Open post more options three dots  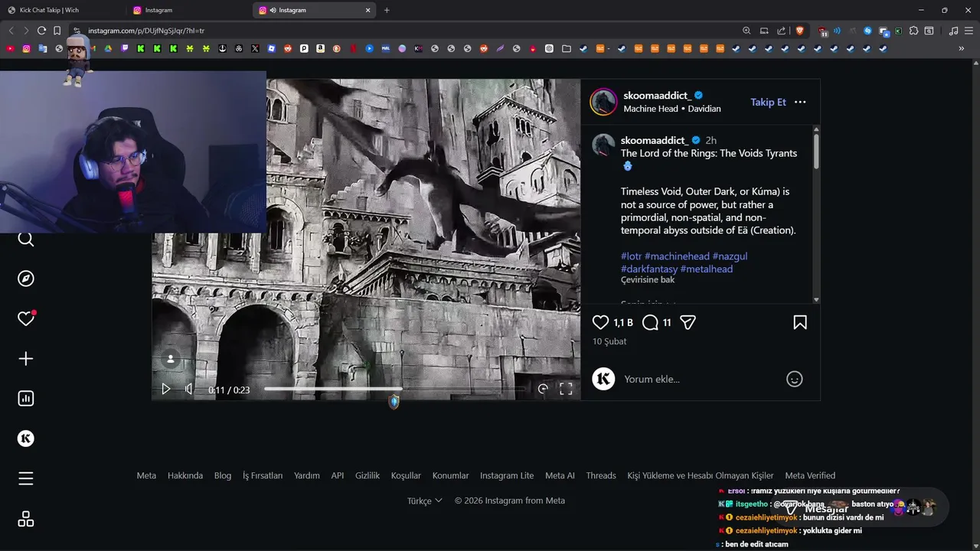[800, 102]
